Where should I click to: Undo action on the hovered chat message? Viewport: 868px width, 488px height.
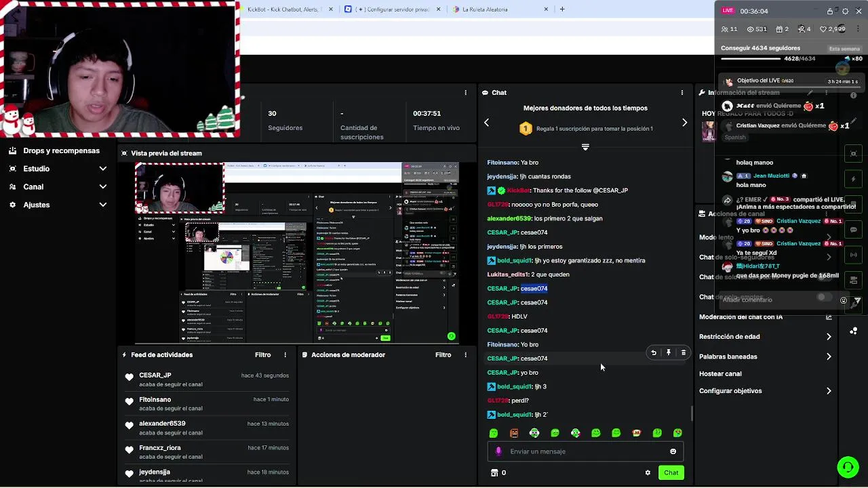tap(654, 352)
